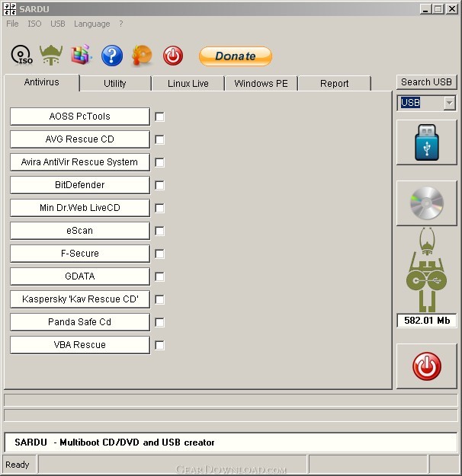Click the lower progress bar
Screen dimensions: 462x476
pyautogui.click(x=231, y=415)
